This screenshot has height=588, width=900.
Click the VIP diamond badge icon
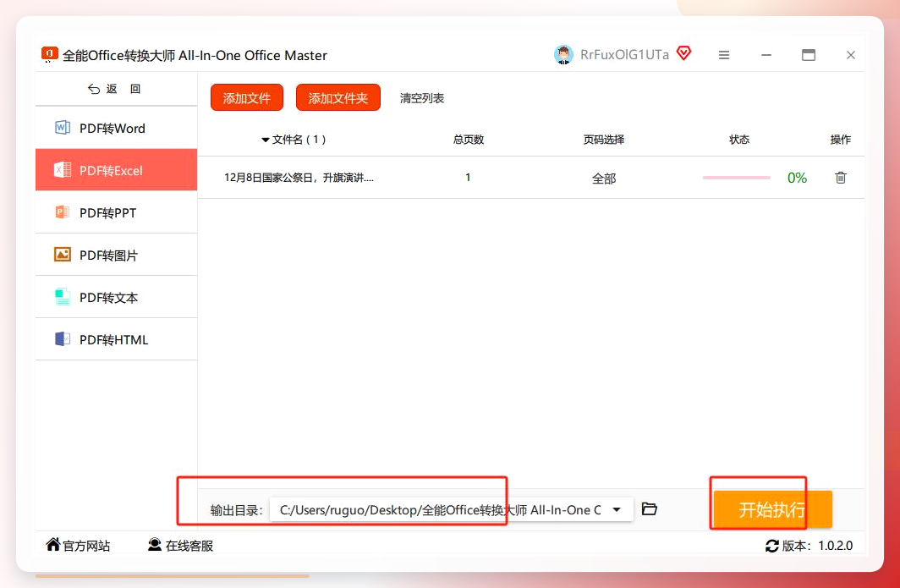coord(683,53)
